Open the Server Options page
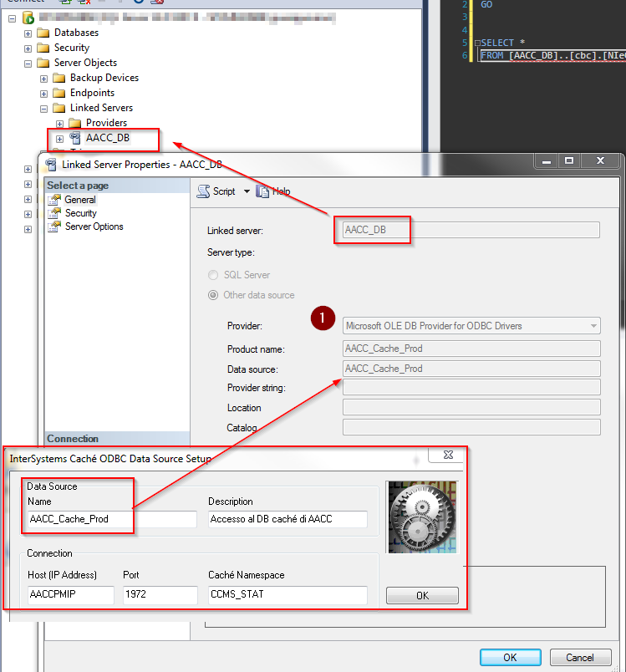Image resolution: width=626 pixels, height=672 pixels. click(94, 227)
